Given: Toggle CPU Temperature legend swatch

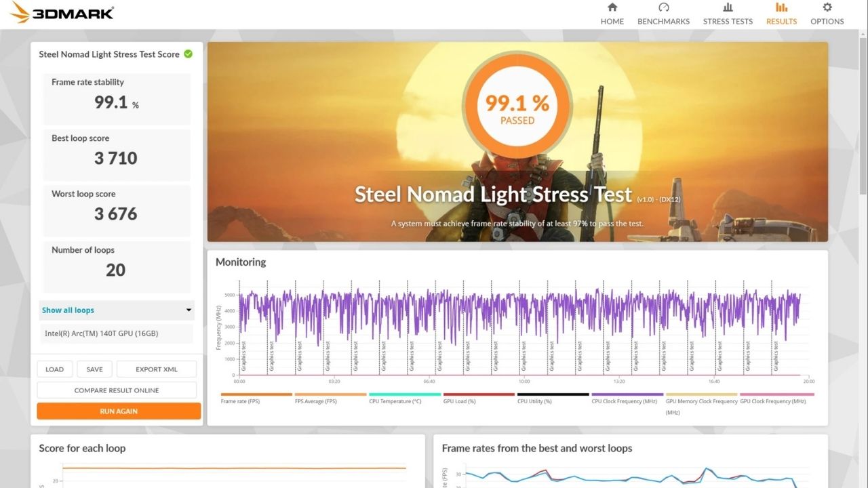Looking at the screenshot, I should point(405,394).
